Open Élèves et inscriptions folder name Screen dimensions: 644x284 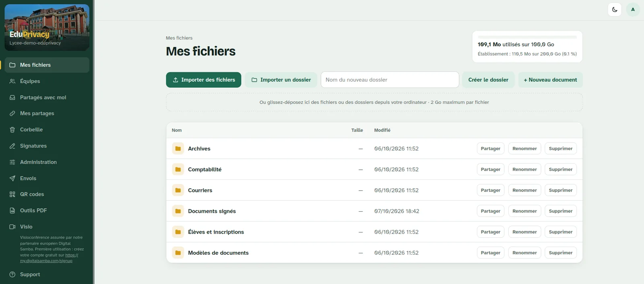pos(216,232)
